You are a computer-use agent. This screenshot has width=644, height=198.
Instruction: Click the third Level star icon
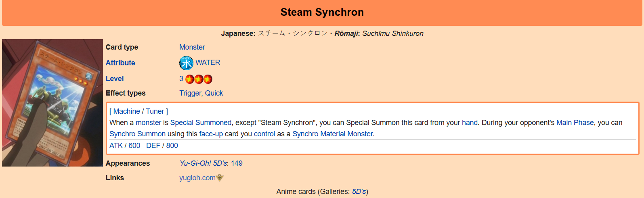pyautogui.click(x=208, y=79)
